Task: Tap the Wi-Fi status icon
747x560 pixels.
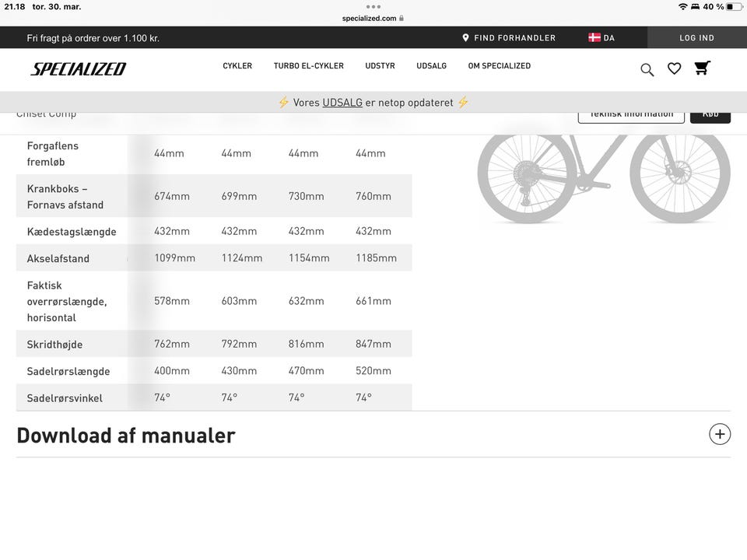Action: coord(682,7)
